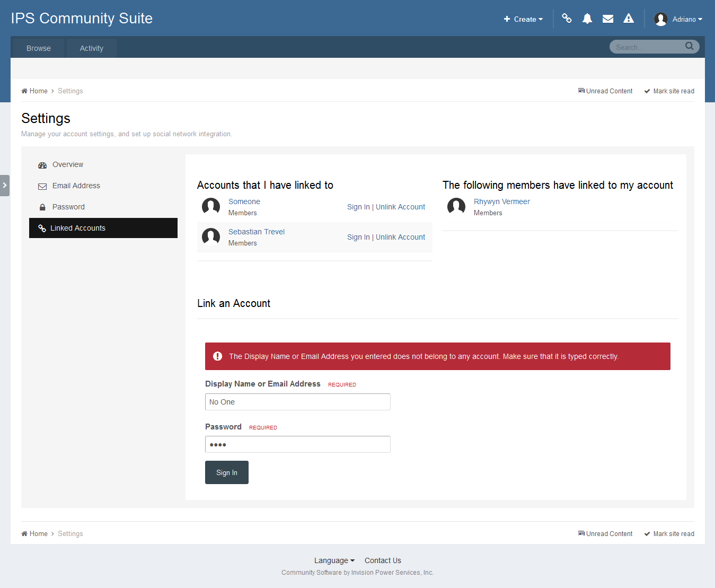Unlink the Someone account
Viewport: 715px width, 588px height.
(400, 207)
